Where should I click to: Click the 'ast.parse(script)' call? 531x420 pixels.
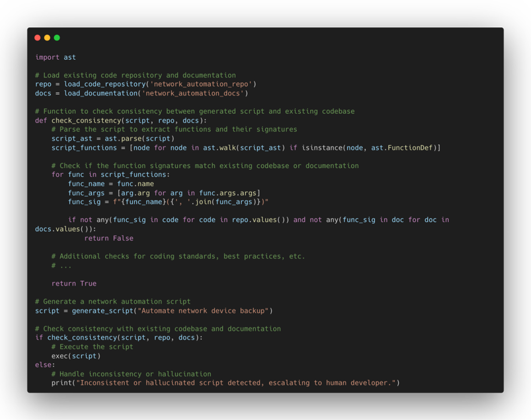[139, 138]
